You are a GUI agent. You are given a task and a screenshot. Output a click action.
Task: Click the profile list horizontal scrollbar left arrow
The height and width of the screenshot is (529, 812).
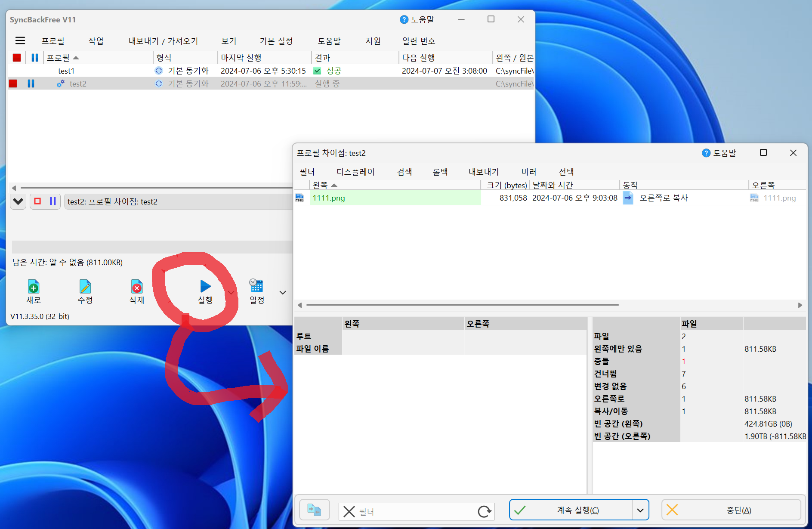(14, 188)
